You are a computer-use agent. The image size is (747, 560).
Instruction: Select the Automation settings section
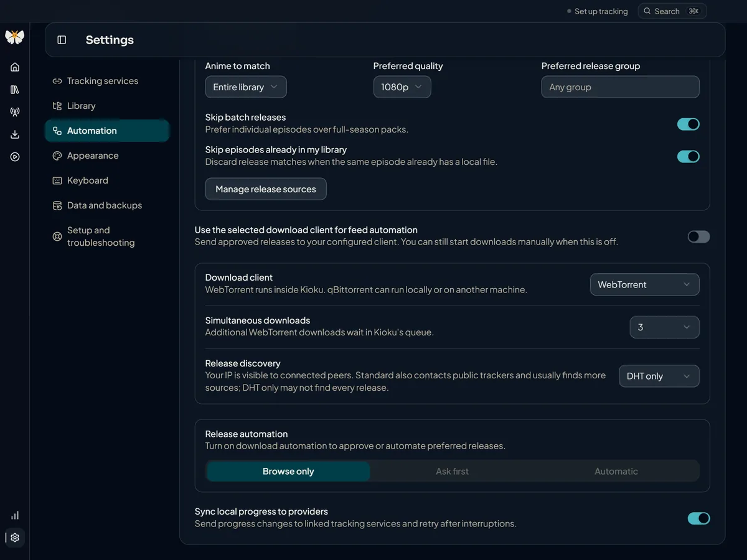coord(107,131)
